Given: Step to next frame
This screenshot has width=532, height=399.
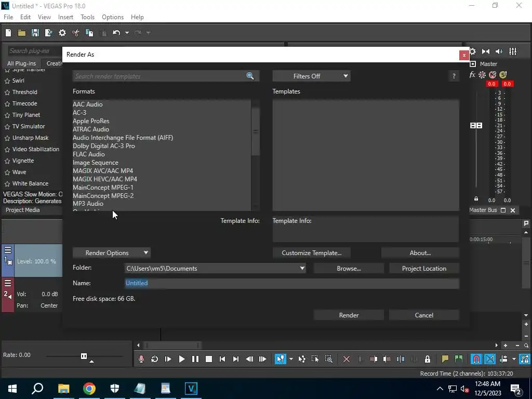Looking at the screenshot, I should tap(262, 359).
